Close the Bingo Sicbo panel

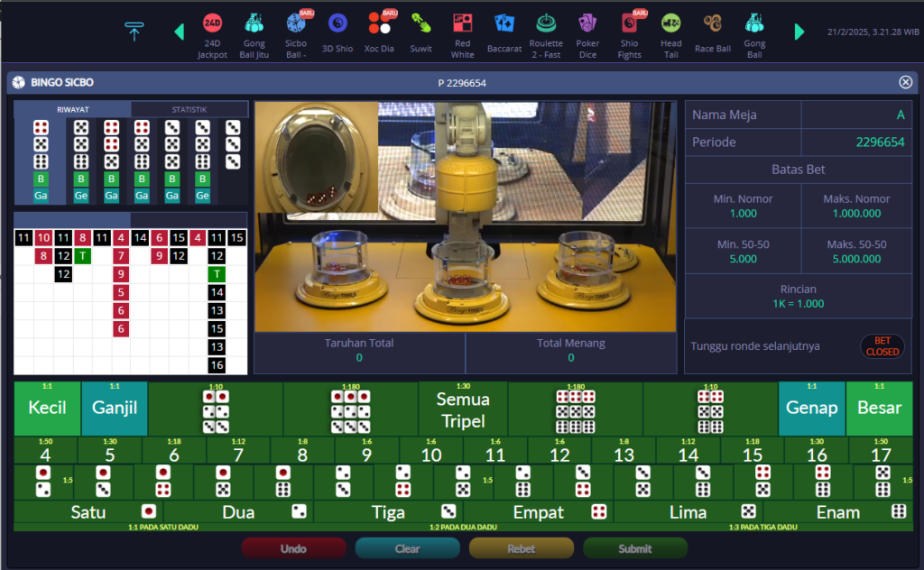(906, 82)
